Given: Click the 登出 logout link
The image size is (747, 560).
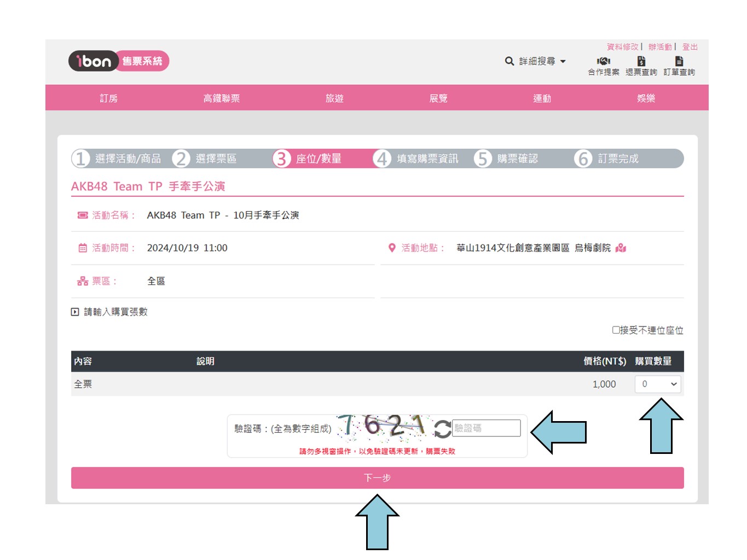Looking at the screenshot, I should [690, 47].
